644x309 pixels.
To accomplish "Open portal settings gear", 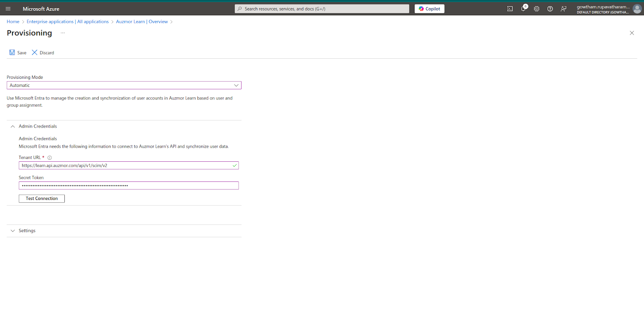I will pos(537,9).
